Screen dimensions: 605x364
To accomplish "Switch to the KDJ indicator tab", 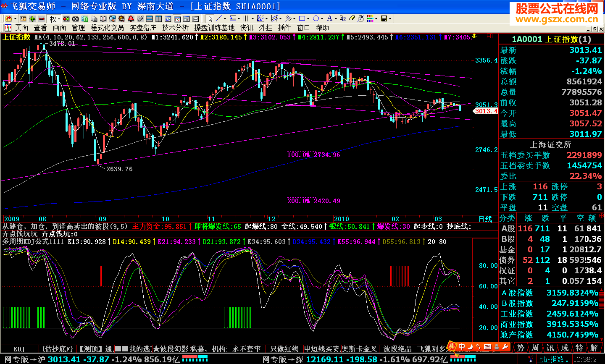I will (x=19, y=349).
